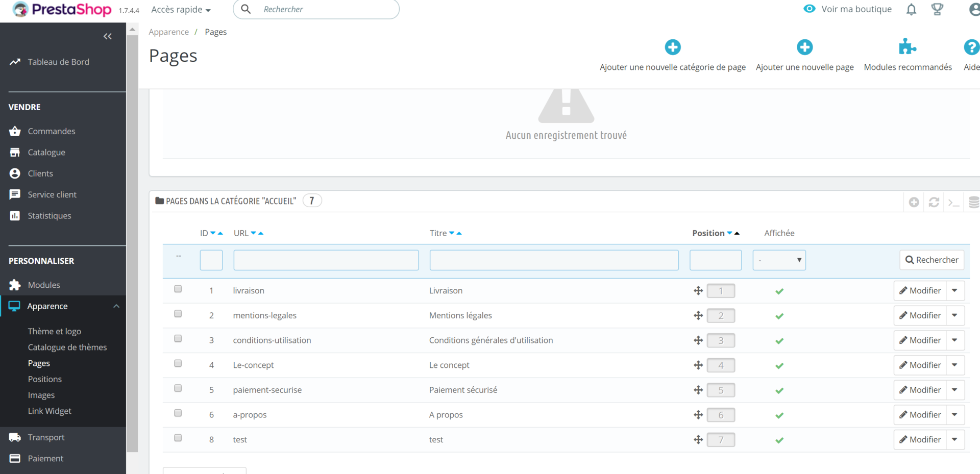The image size is (980, 474).
Task: Click Modifier for test page
Action: pyautogui.click(x=920, y=439)
